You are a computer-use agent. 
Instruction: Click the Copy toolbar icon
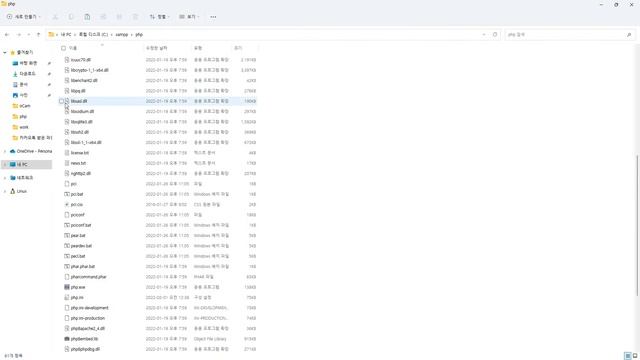(x=71, y=17)
